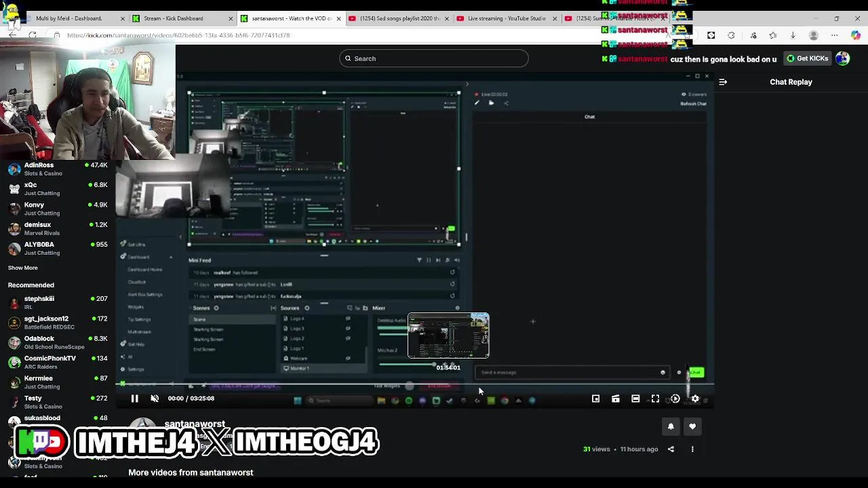Open the playback speed menu
This screenshot has width=868, height=488.
[x=675, y=399]
